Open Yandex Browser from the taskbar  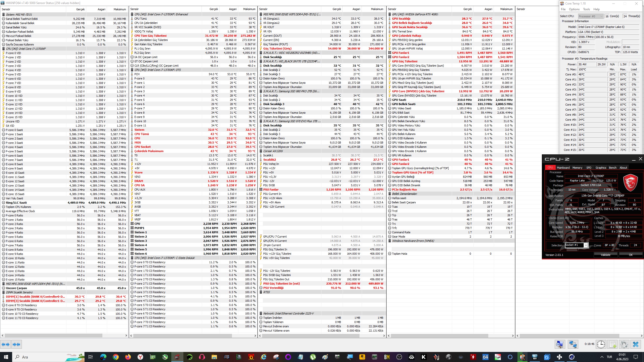(140, 357)
